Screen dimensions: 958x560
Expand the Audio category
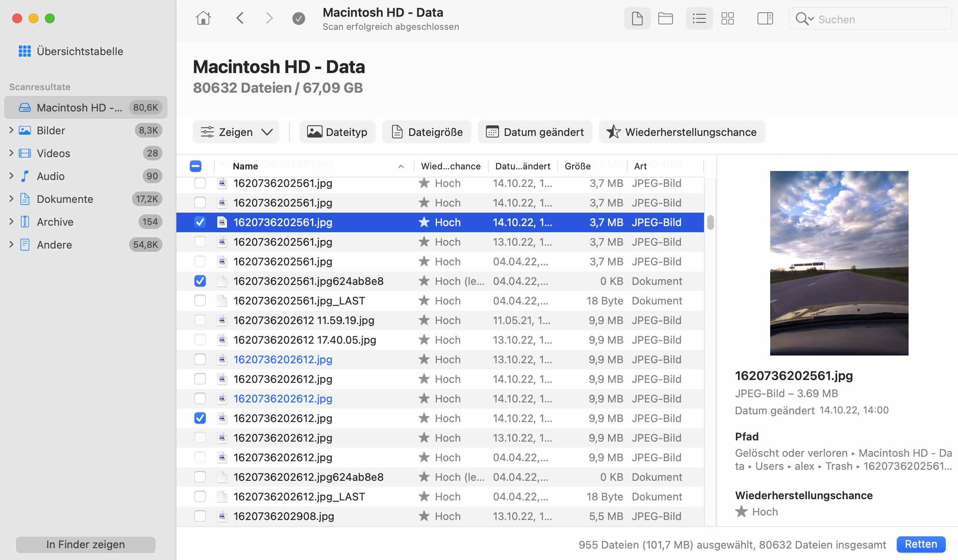coord(11,176)
